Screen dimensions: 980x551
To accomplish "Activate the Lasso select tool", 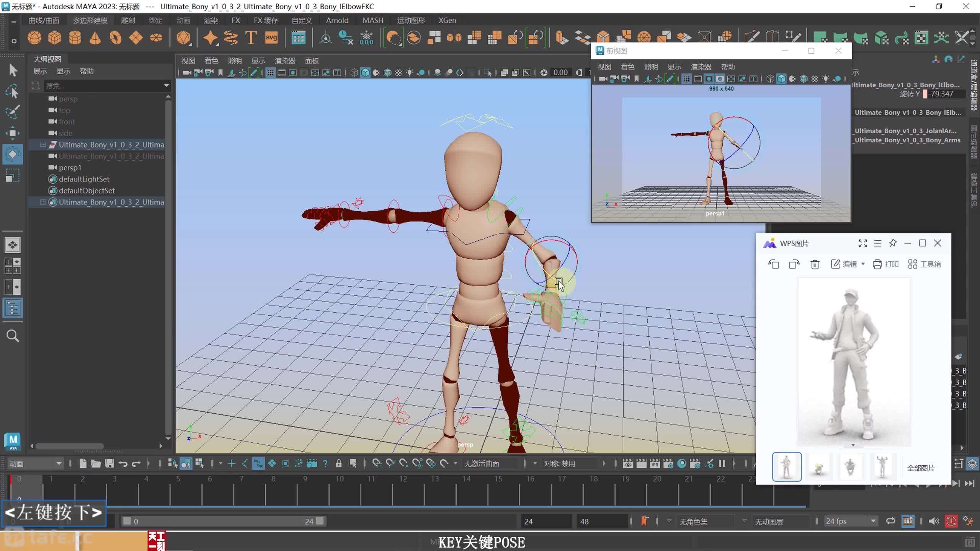I will coord(13,91).
